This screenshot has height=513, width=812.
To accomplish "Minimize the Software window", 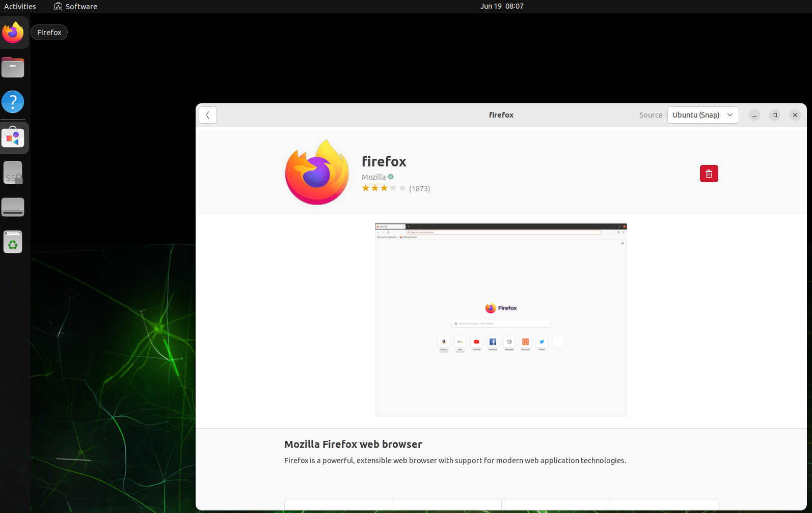I will coord(754,115).
